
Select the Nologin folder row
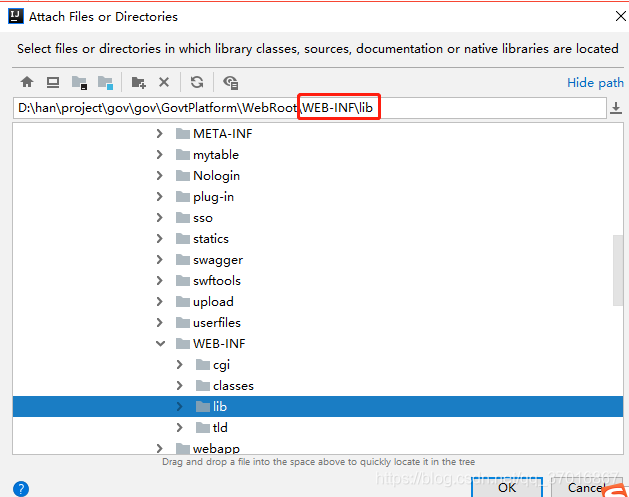(x=318, y=176)
